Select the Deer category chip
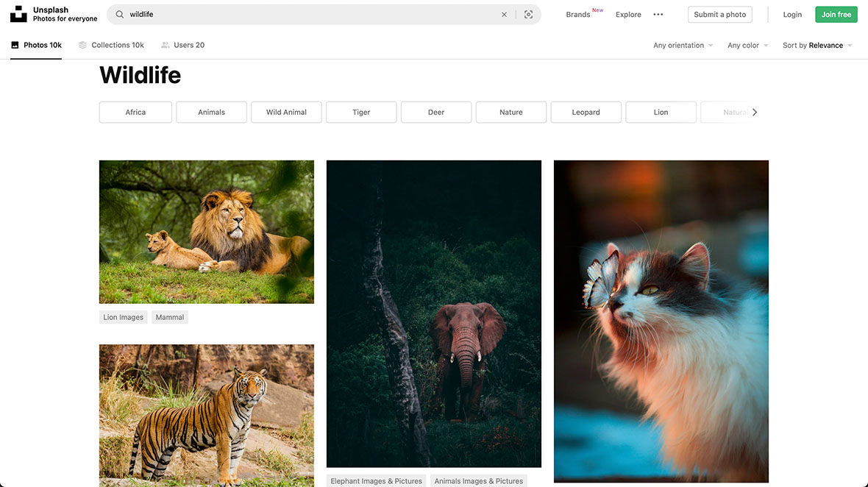The image size is (868, 487). (x=436, y=112)
